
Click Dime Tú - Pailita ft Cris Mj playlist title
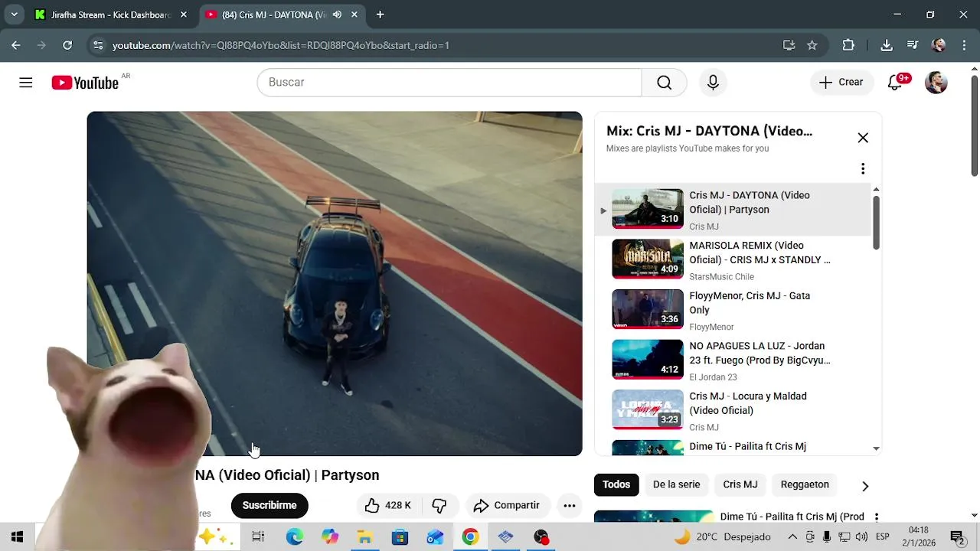748,446
